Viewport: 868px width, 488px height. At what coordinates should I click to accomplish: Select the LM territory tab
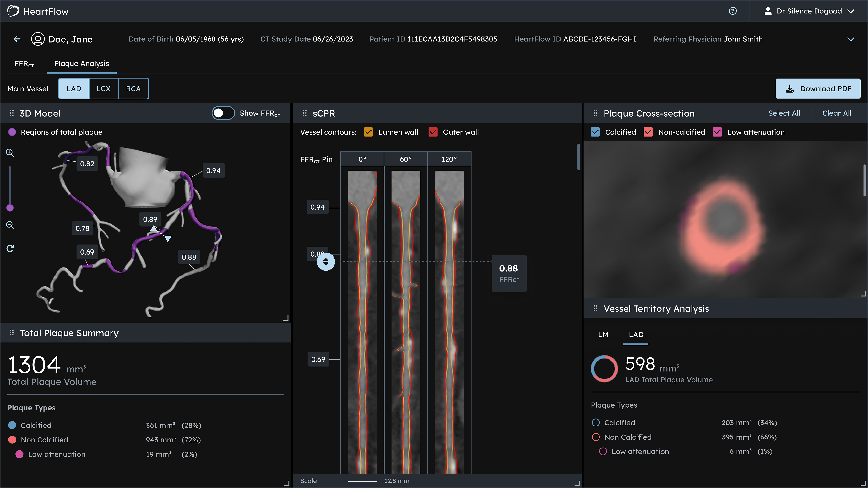603,334
